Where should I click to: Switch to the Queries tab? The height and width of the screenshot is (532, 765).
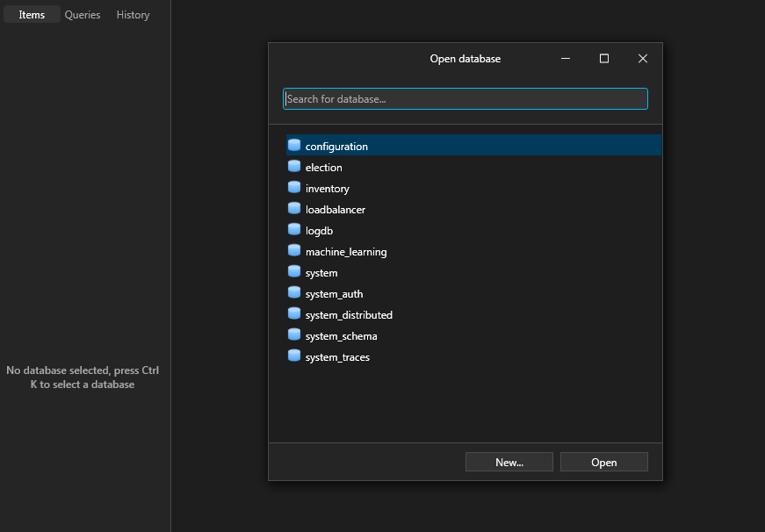(83, 15)
